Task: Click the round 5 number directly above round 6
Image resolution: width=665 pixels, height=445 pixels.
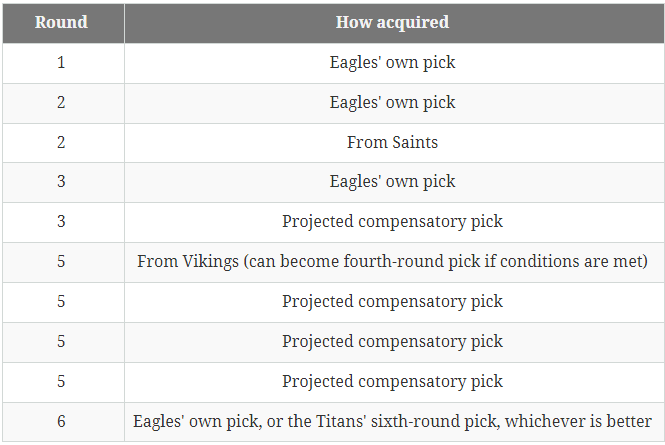Action: pos(61,382)
